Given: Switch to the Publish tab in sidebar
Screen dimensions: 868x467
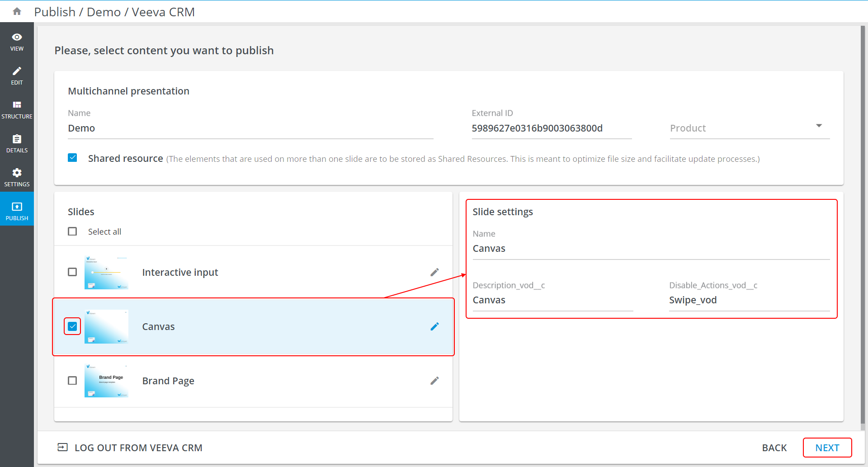Looking at the screenshot, I should pos(17,211).
